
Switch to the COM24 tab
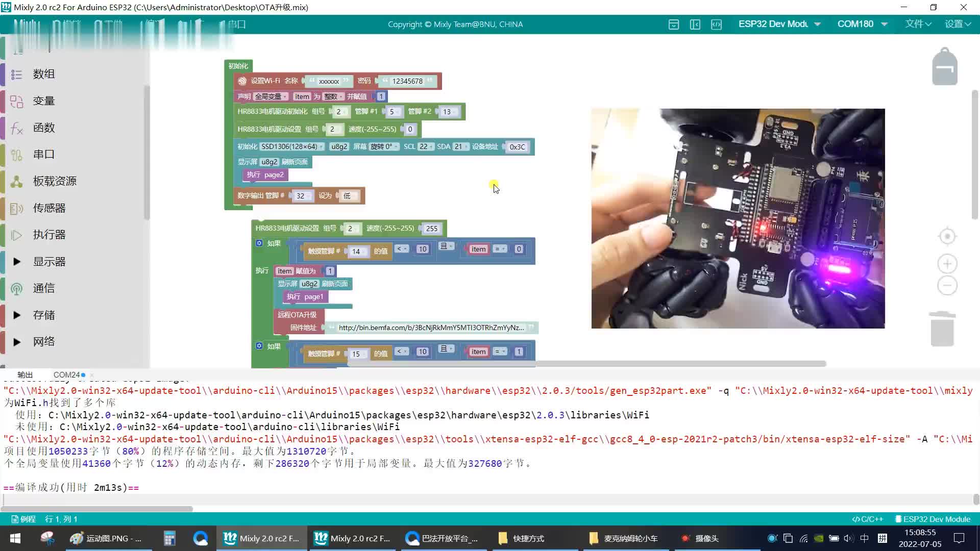67,375
